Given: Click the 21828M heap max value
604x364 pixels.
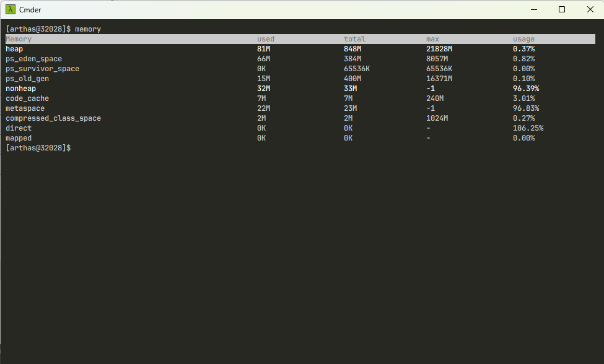Looking at the screenshot, I should (x=439, y=49).
